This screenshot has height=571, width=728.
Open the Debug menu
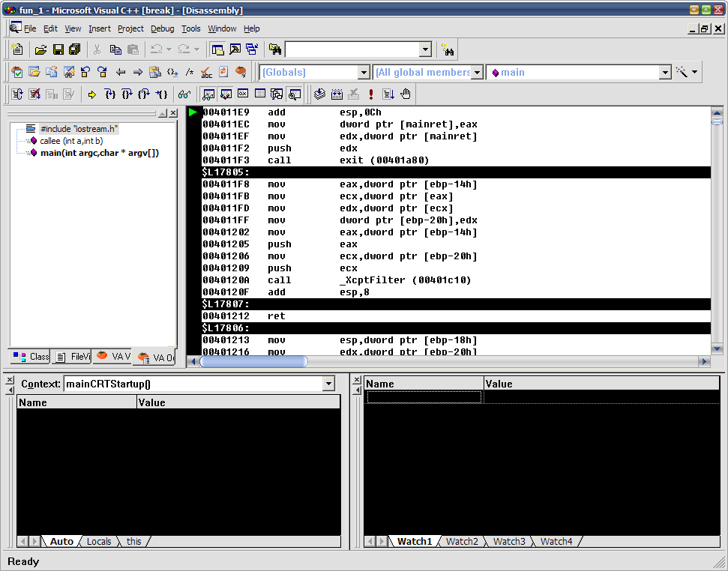click(162, 28)
